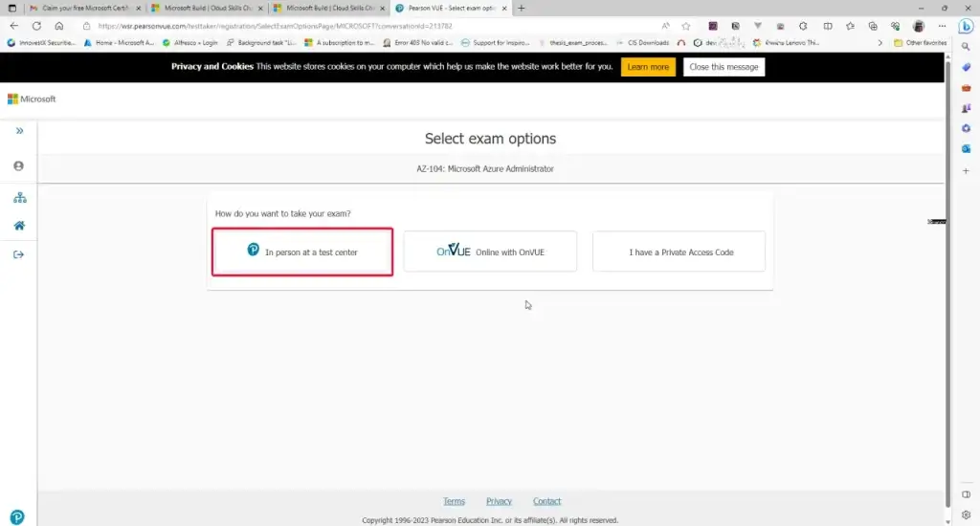Click the browser home button
The width and height of the screenshot is (980, 526).
(58, 26)
